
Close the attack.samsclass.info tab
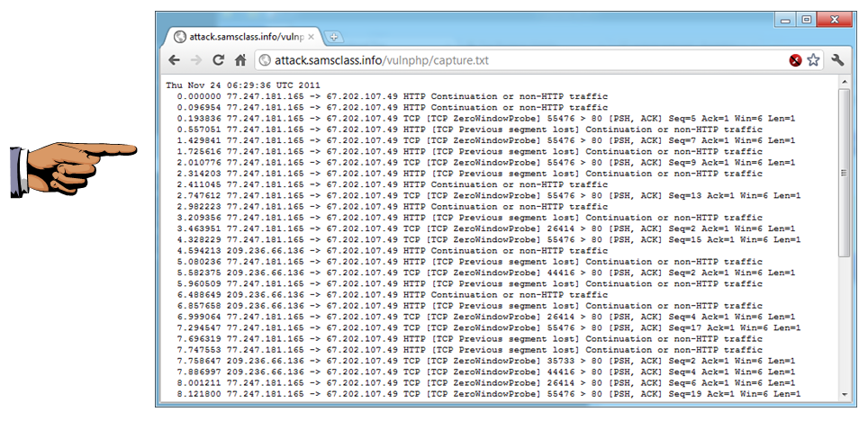coord(312,37)
